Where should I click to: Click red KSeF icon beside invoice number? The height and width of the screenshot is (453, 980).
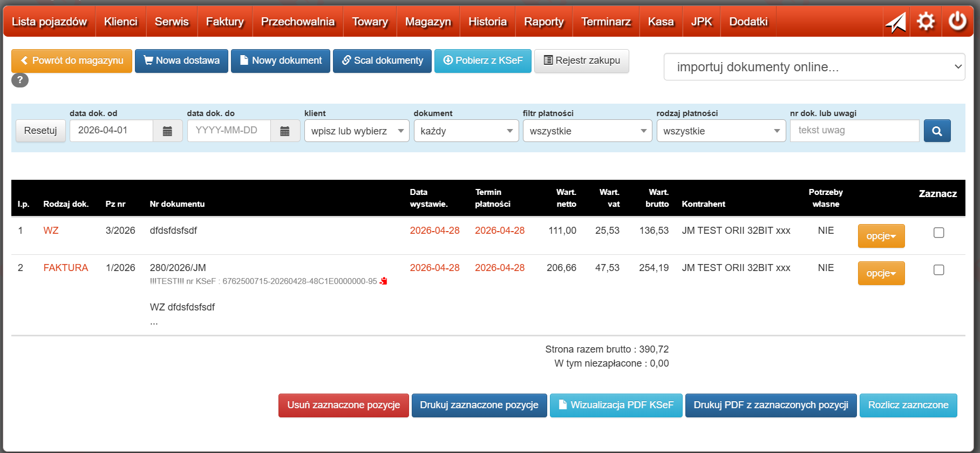384,281
